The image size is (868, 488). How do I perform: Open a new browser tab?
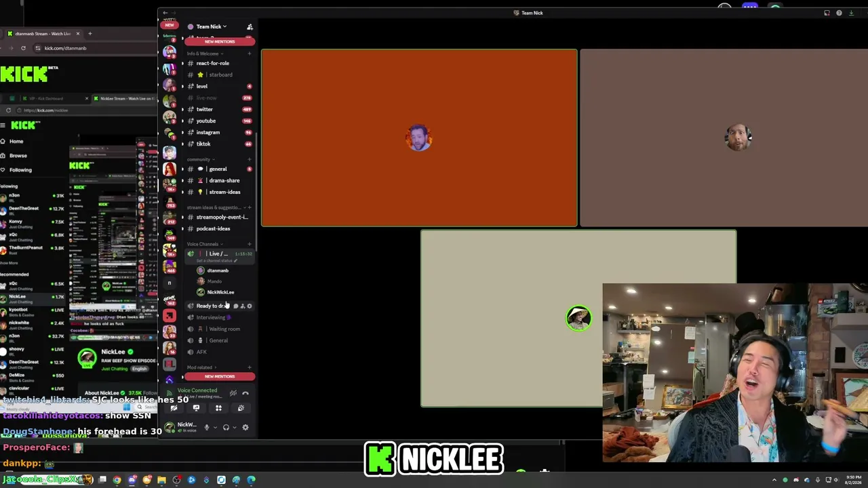(90, 33)
